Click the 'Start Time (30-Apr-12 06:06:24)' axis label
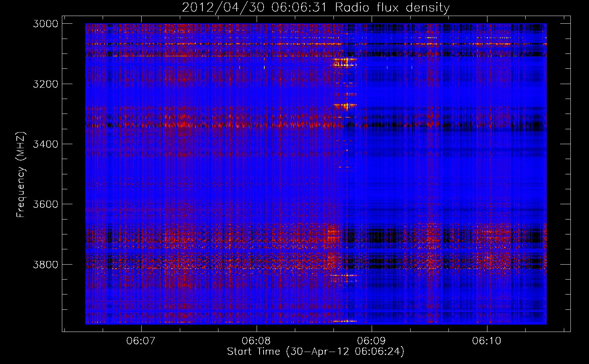 point(316,352)
